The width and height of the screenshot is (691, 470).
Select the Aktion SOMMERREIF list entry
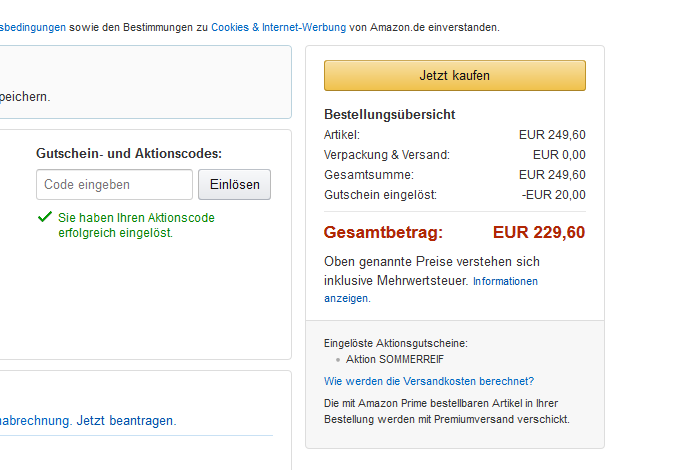point(395,359)
